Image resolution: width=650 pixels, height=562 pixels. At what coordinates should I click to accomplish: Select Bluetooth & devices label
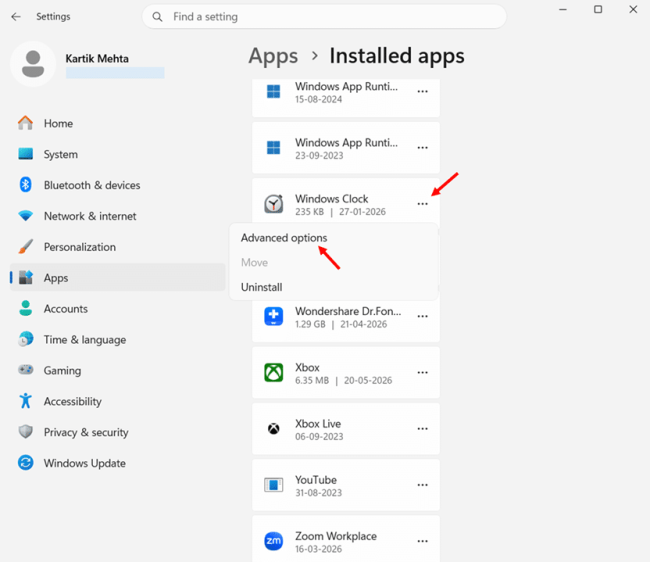click(x=92, y=185)
